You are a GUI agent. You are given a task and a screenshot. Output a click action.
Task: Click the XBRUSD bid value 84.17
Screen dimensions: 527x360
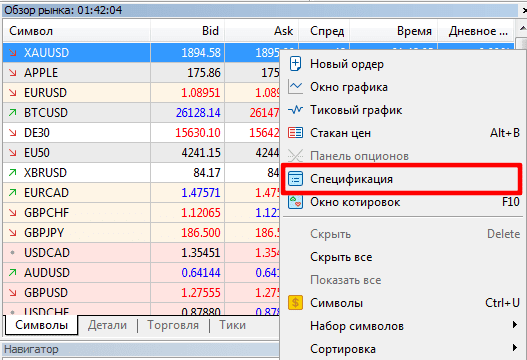pos(207,173)
